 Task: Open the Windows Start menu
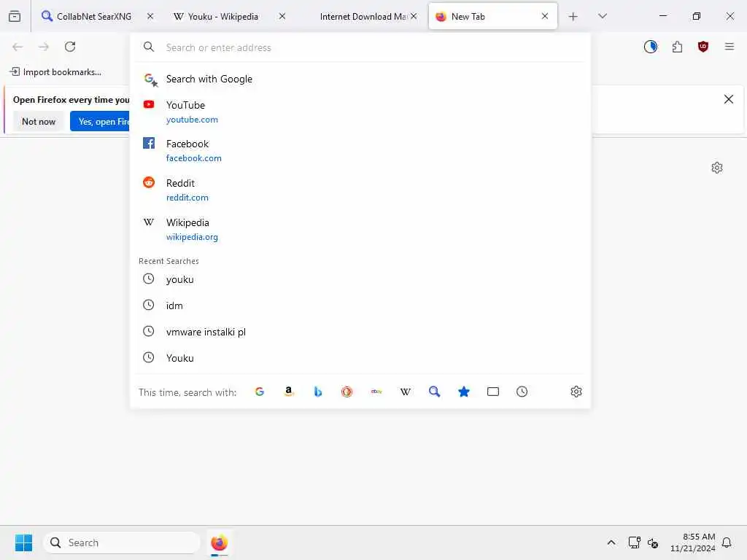click(x=23, y=542)
